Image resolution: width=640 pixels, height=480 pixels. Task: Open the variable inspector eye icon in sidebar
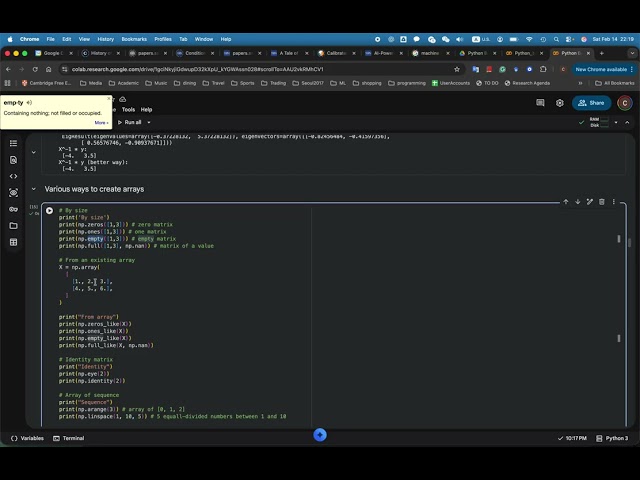coord(13,193)
